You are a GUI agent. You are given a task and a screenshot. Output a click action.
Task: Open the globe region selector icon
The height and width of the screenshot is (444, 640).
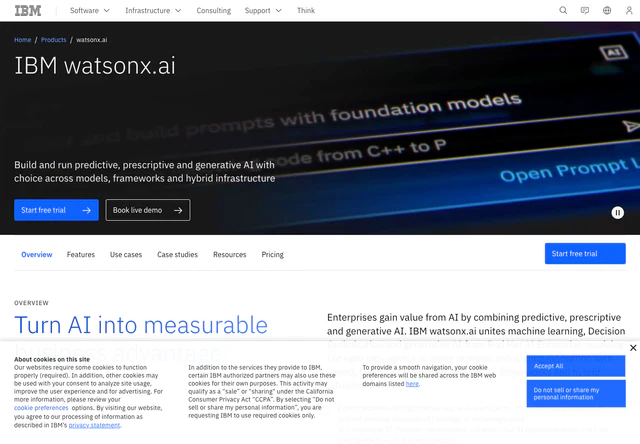pyautogui.click(x=607, y=11)
